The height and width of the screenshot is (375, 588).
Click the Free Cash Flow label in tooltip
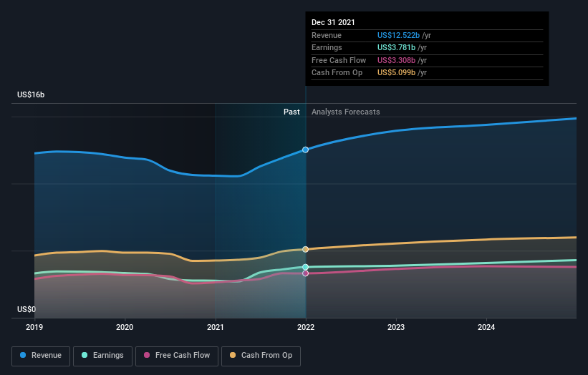click(x=339, y=60)
